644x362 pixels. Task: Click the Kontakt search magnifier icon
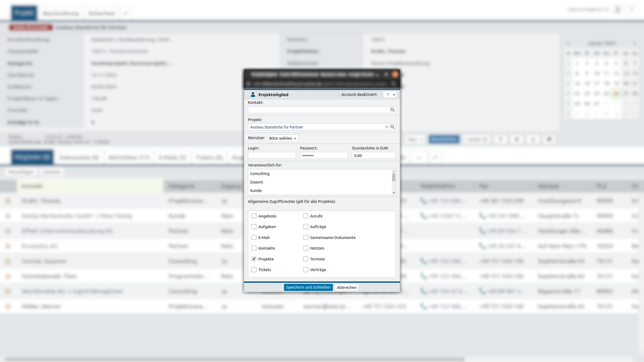click(x=392, y=110)
